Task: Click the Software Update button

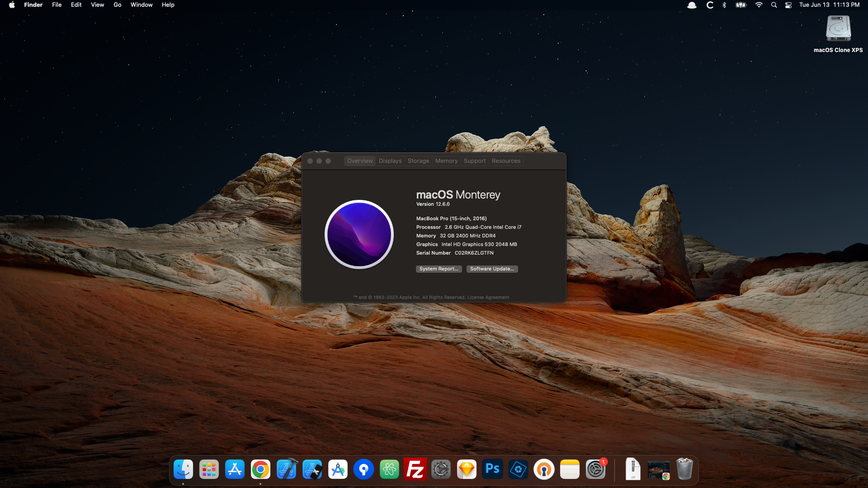Action: pos(492,269)
